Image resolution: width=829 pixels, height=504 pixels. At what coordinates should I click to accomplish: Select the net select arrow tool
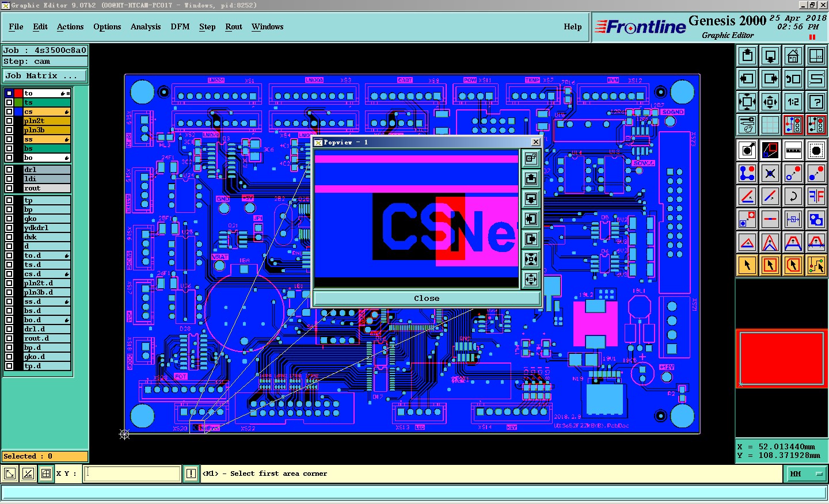click(816, 265)
